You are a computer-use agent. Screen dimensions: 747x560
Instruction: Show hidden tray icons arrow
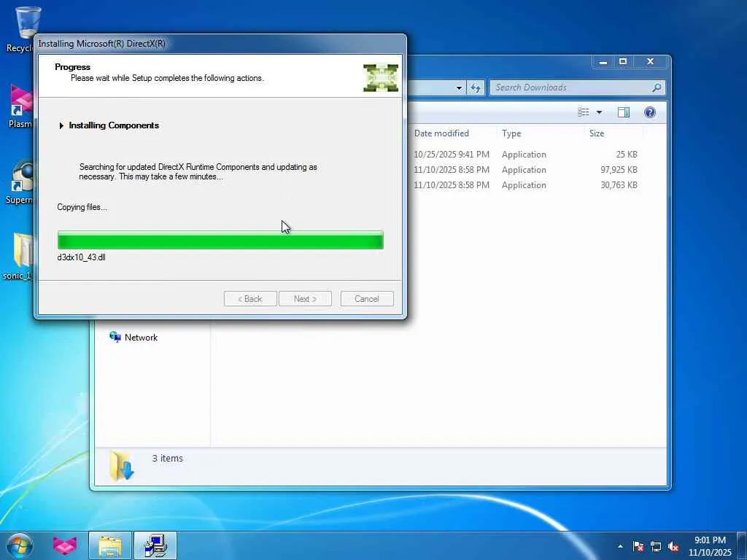620,546
